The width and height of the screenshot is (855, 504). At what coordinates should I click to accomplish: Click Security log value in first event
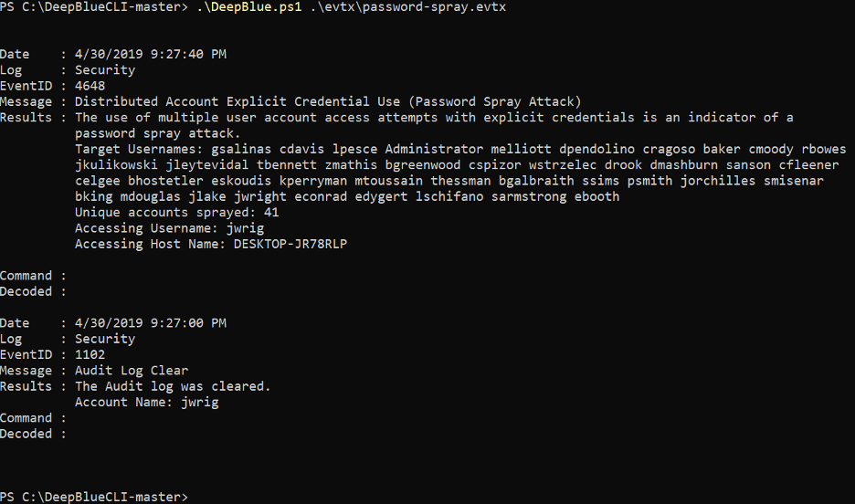tap(105, 69)
